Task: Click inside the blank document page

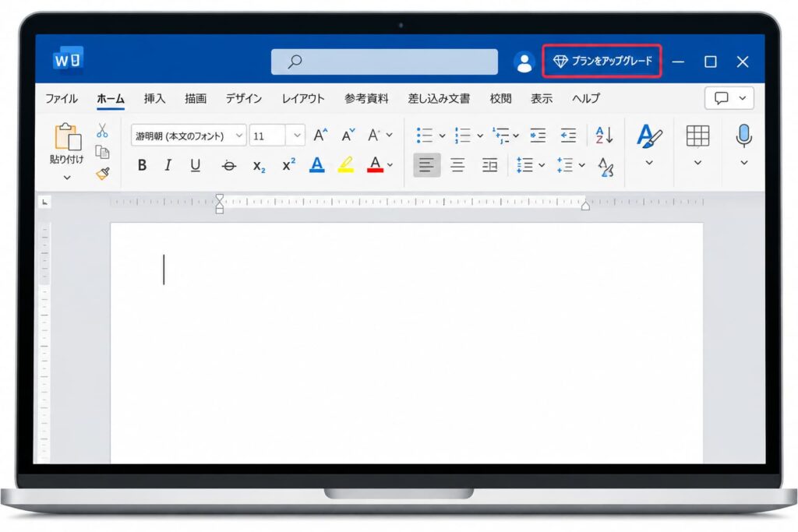Action: [x=407, y=343]
